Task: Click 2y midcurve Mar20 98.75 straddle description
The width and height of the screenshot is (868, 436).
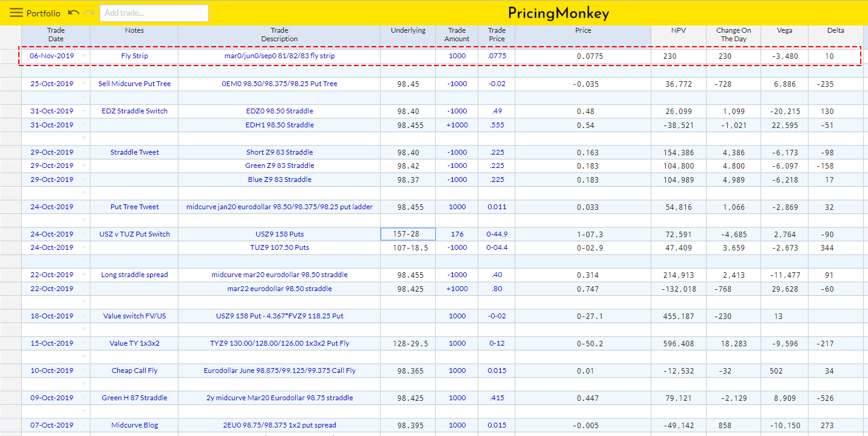Action: point(279,398)
